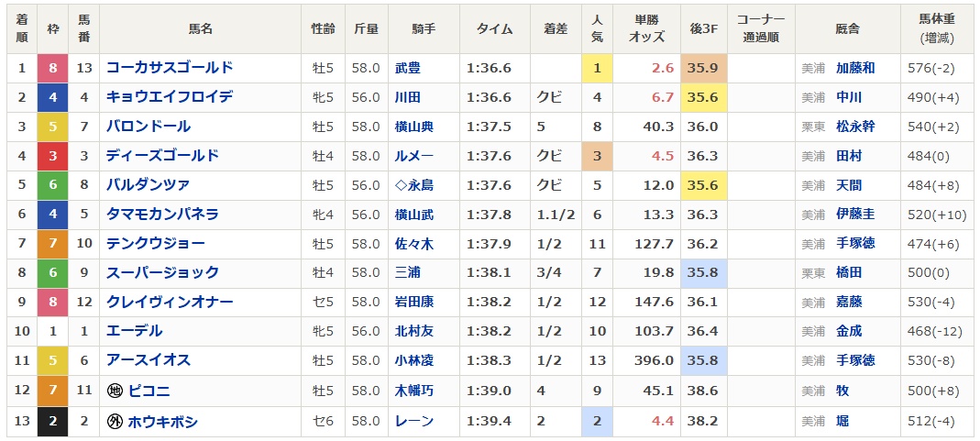Click trainer 加藤和 link
Viewport: 980px width, 441px height.
coord(855,68)
